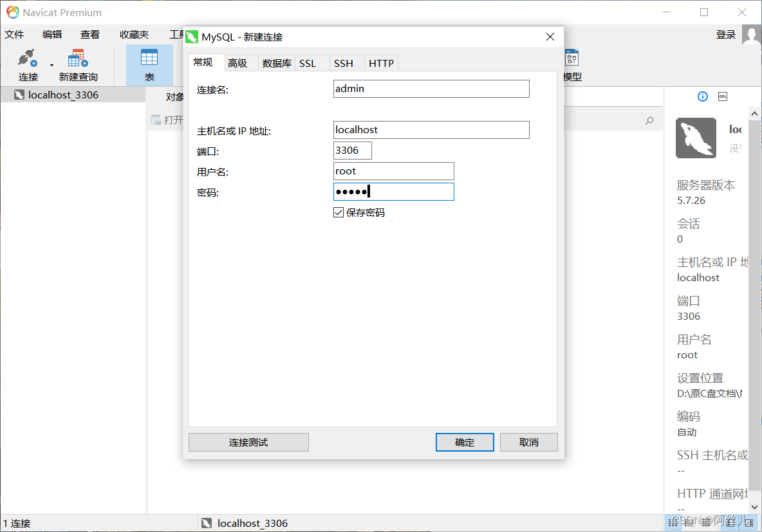Screen dimensions: 762x532
Task: Open the Favorites menu (收藏夹)
Action: pyautogui.click(x=134, y=35)
